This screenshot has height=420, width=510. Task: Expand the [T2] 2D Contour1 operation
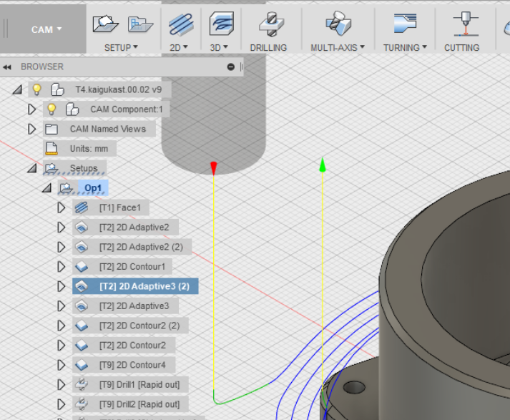[61, 267]
